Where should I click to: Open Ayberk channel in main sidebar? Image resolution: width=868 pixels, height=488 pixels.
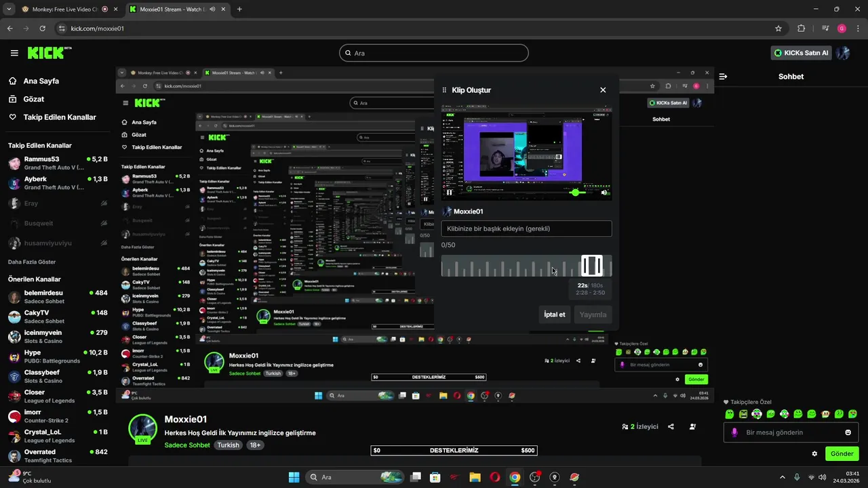(x=58, y=183)
